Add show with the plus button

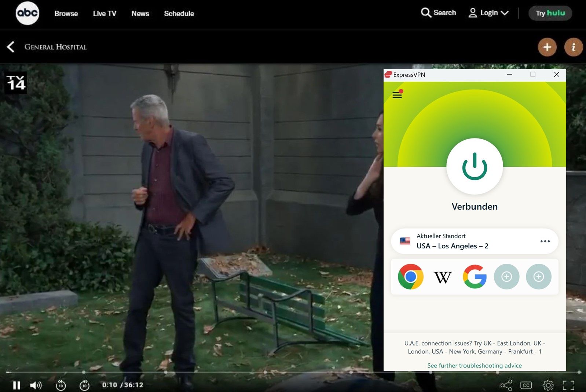click(547, 47)
